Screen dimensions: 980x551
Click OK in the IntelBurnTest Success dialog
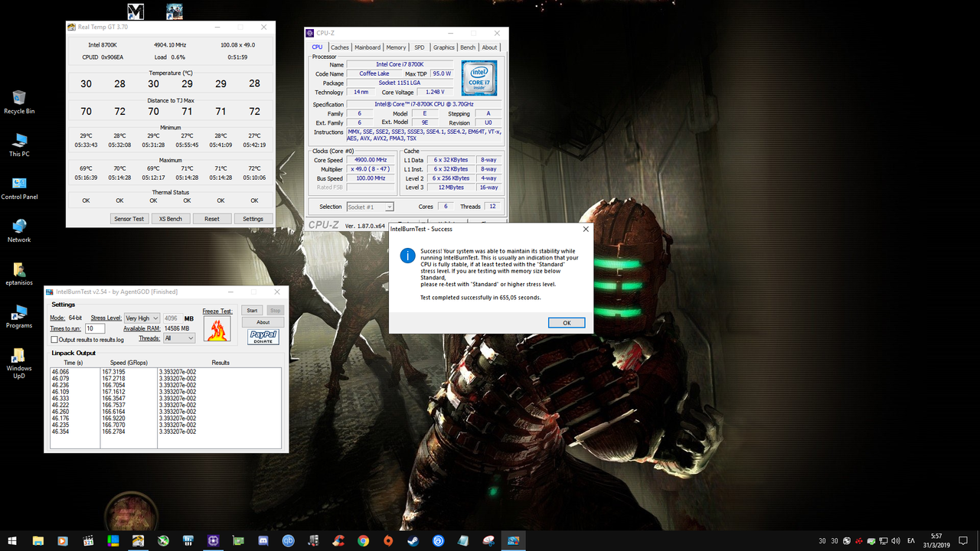pyautogui.click(x=567, y=323)
